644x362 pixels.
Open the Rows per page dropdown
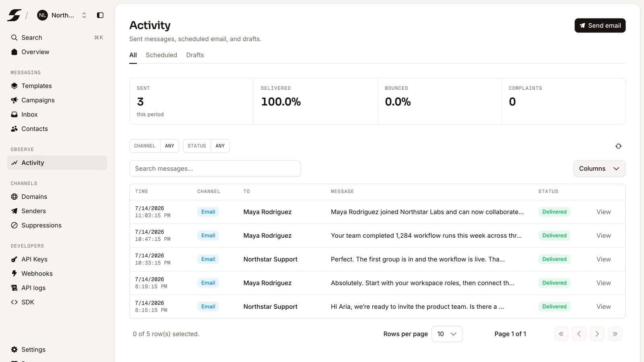[447, 334]
